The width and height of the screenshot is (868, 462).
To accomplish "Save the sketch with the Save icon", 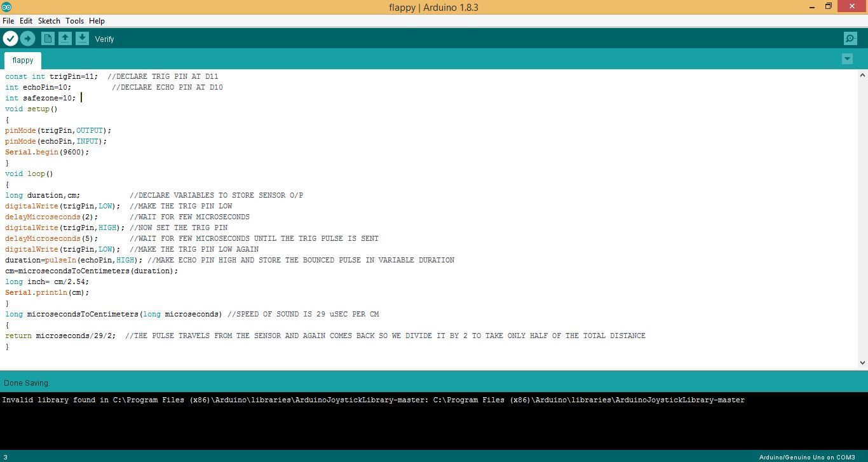I will click(x=82, y=39).
